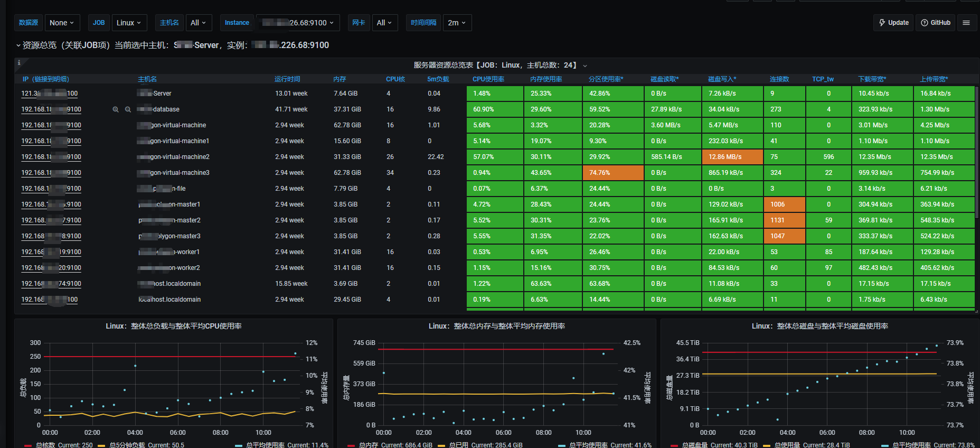Toggle the 总5分钟负载 legend series

pyautogui.click(x=127, y=445)
